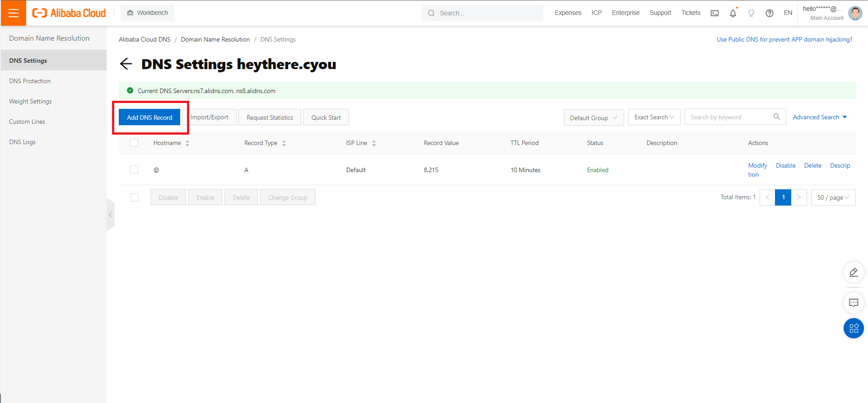Click the 10 Minutes TTL value
Image resolution: width=868 pixels, height=403 pixels.
525,170
